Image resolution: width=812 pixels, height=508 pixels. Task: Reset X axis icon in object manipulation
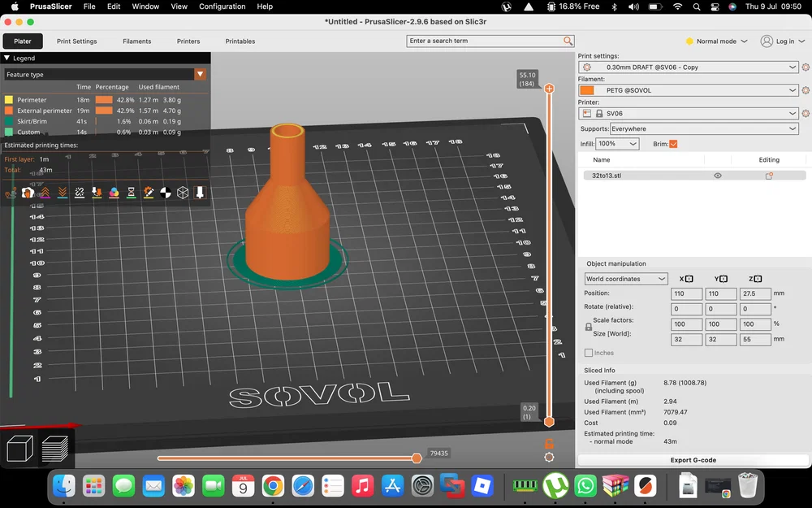(x=689, y=279)
